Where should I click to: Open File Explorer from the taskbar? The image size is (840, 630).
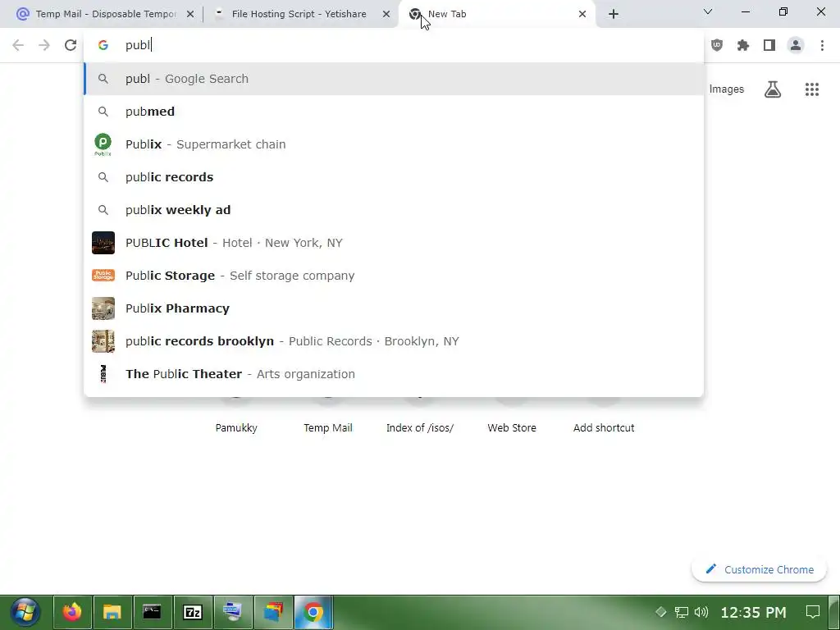(112, 612)
